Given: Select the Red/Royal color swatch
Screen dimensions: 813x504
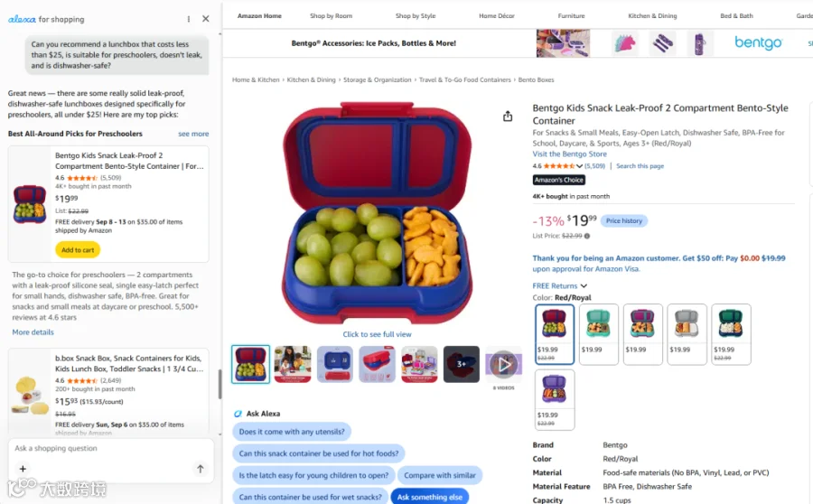Looking at the screenshot, I should click(555, 334).
